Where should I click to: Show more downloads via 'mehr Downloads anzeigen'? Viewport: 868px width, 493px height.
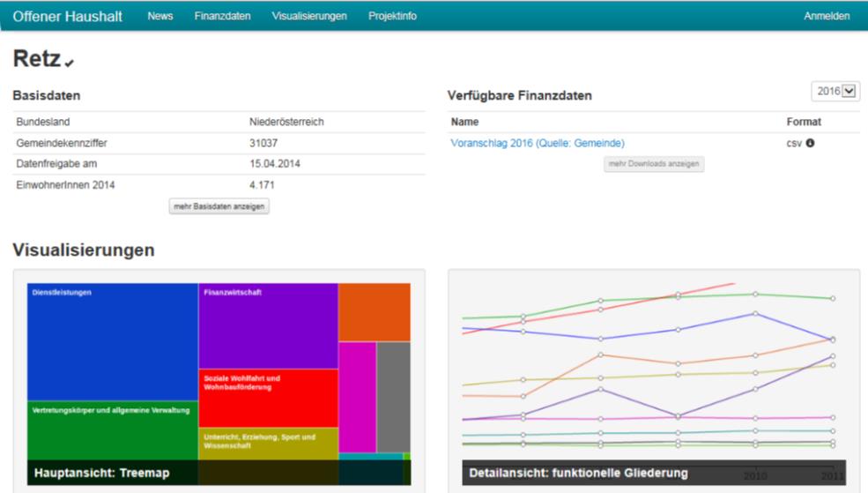(x=654, y=164)
